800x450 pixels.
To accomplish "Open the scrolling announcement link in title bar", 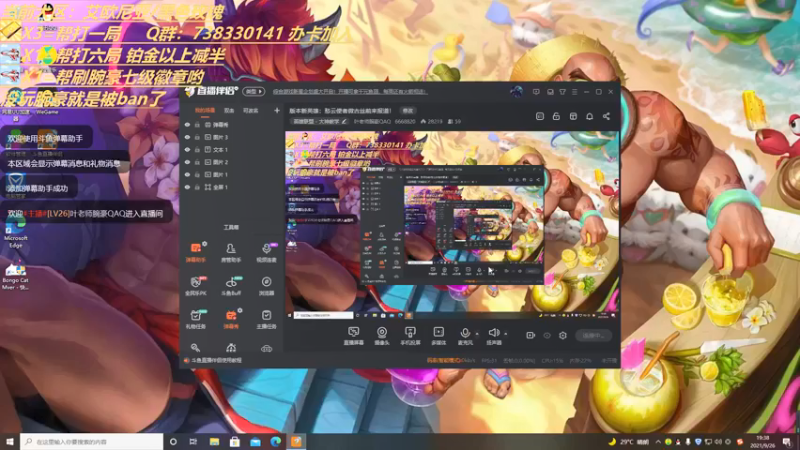I will [x=349, y=92].
